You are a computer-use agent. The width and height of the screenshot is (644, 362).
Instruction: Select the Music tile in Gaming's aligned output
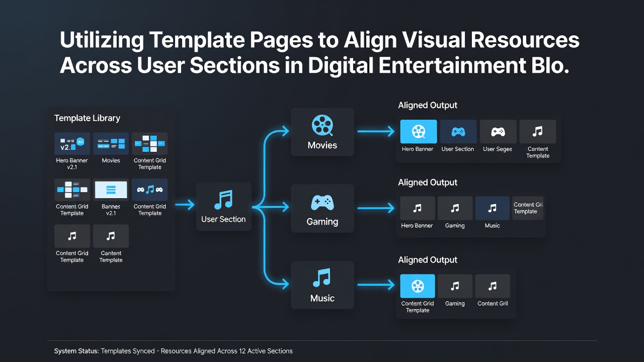pos(493,208)
